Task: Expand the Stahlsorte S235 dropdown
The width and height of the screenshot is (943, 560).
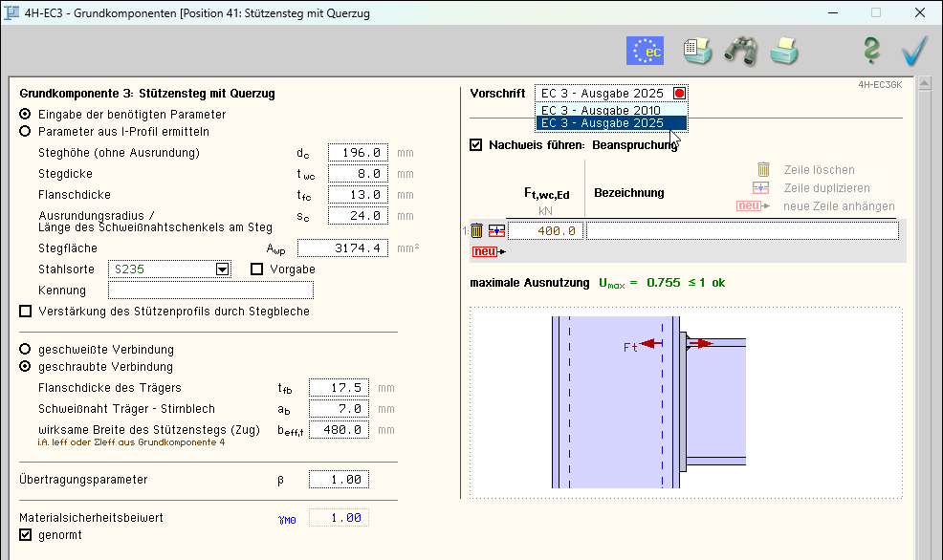Action: pyautogui.click(x=223, y=269)
